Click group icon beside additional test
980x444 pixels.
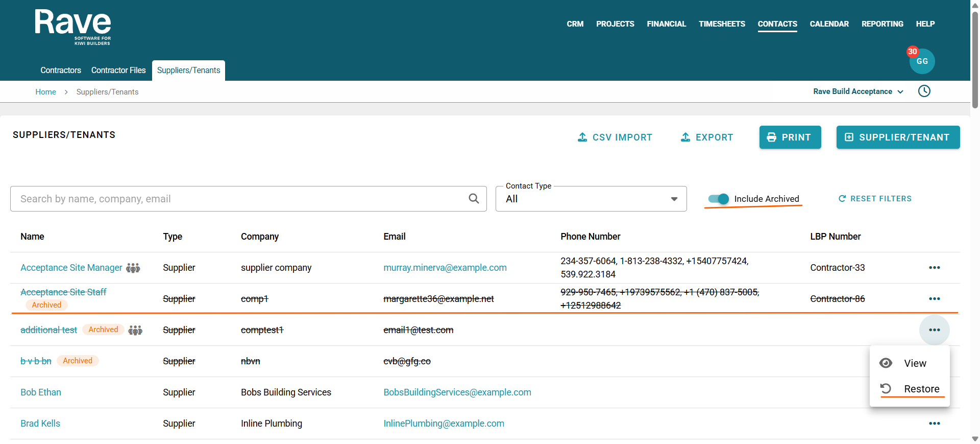pyautogui.click(x=135, y=330)
